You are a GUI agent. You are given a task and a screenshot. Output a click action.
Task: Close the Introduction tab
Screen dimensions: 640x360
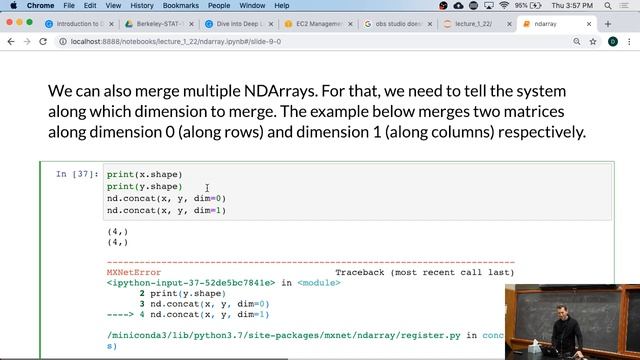click(111, 24)
